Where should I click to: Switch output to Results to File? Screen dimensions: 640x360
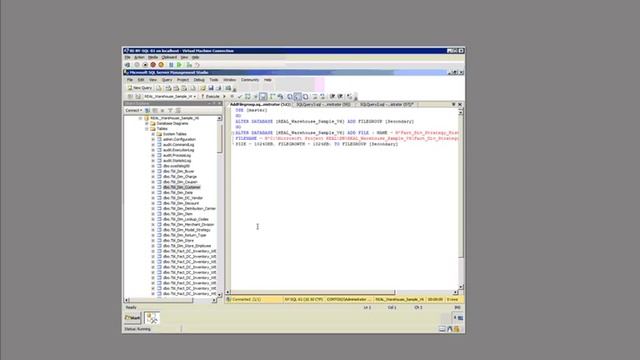point(306,96)
